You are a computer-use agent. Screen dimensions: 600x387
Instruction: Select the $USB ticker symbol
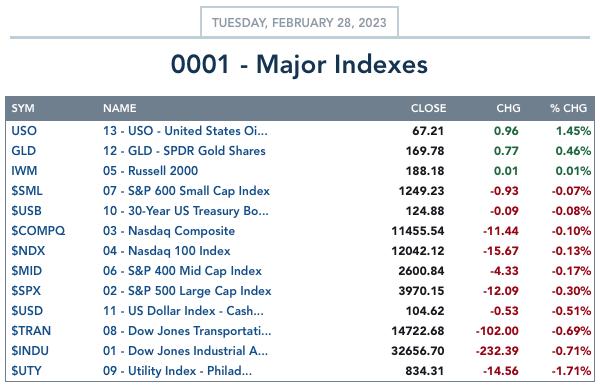(x=26, y=211)
